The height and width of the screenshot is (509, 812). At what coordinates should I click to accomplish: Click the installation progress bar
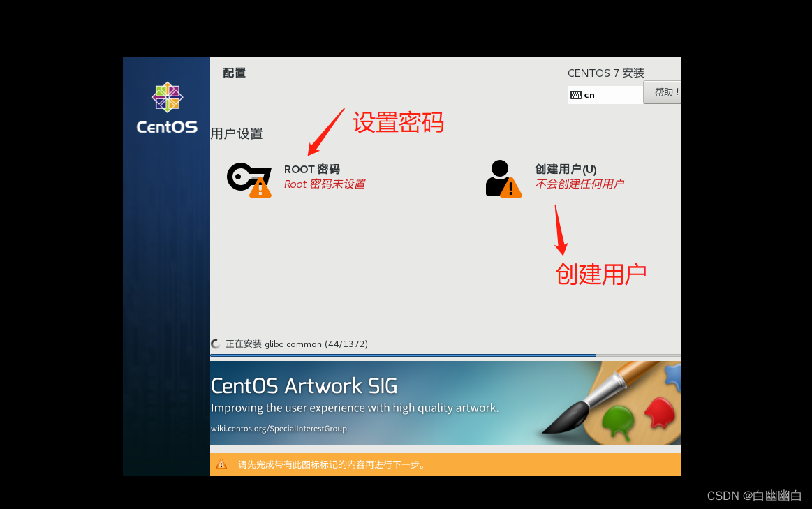pos(445,355)
